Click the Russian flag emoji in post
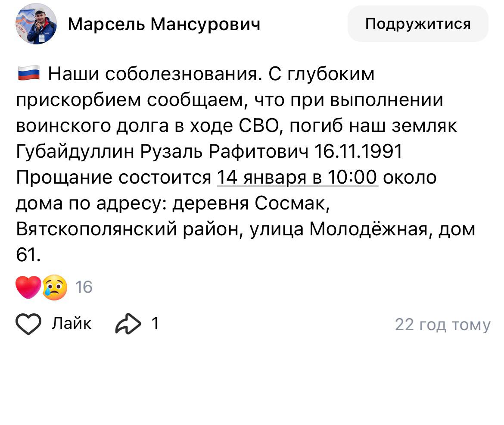This screenshot has height=425, width=504. pos(28,74)
